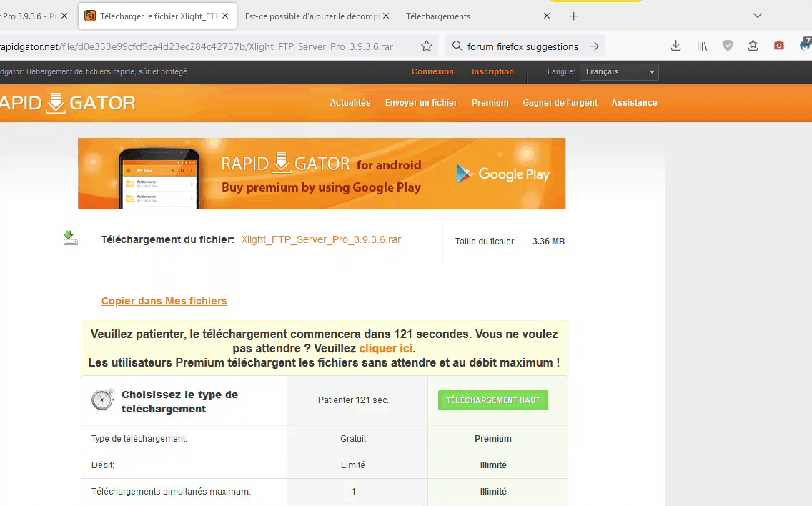Image resolution: width=812 pixels, height=506 pixels.
Task: Close the Téléchargements tab
Action: 546,16
